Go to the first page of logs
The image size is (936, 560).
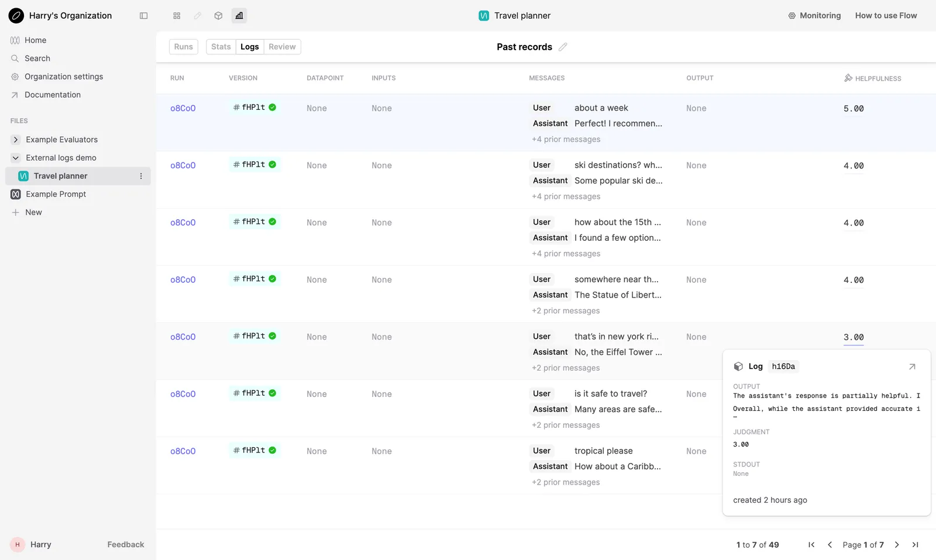[811, 545]
